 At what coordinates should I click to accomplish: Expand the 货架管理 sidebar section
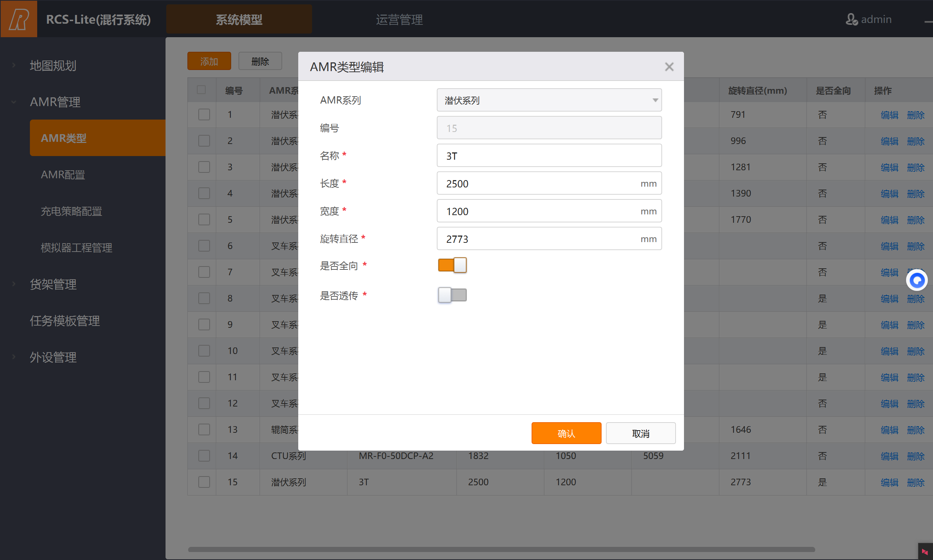(x=53, y=284)
